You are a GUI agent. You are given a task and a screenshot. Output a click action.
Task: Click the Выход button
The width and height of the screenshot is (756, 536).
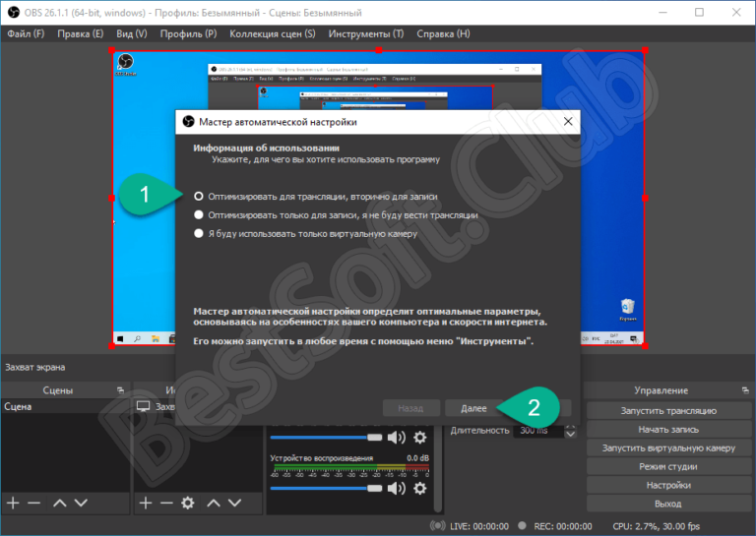(668, 504)
